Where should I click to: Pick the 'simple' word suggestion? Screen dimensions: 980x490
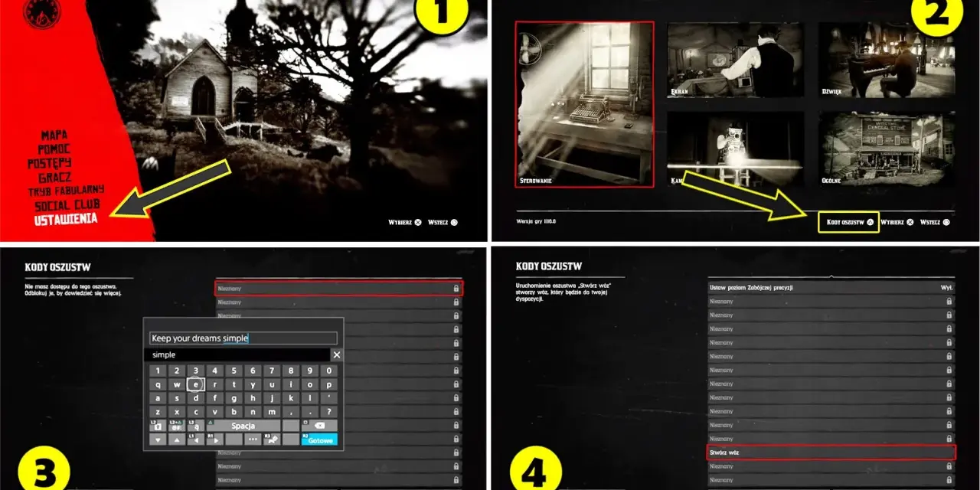(164, 354)
